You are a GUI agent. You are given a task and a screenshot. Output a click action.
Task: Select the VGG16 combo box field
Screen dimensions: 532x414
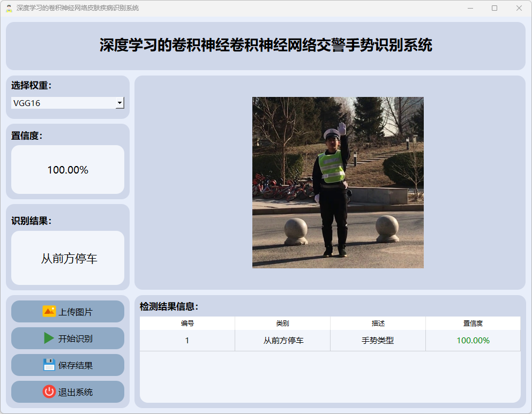click(x=68, y=103)
